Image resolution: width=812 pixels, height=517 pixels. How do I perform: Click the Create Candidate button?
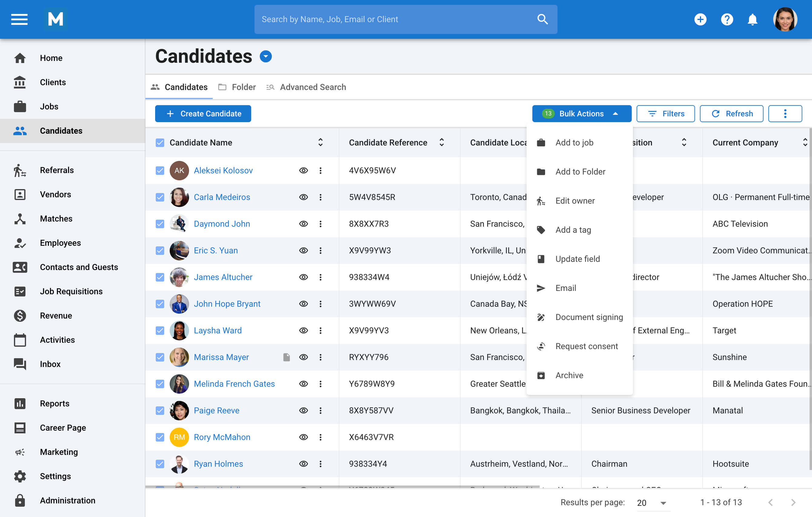click(203, 114)
